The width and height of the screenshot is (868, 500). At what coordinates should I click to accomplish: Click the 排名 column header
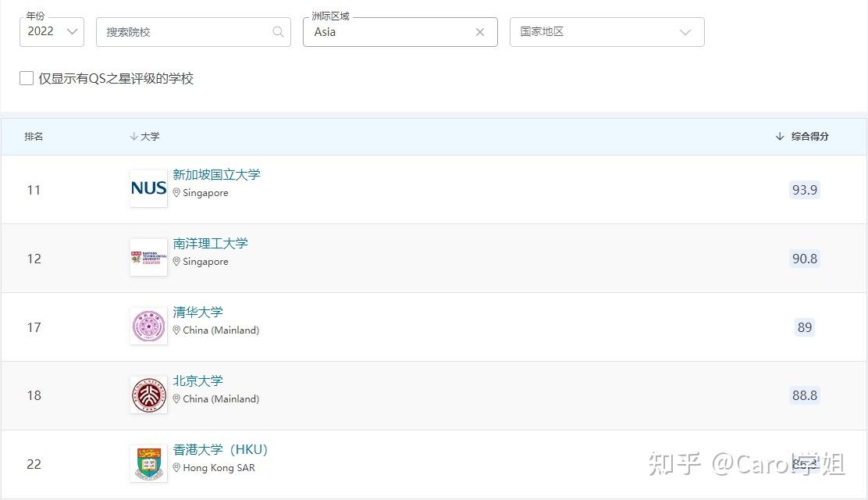(x=34, y=137)
